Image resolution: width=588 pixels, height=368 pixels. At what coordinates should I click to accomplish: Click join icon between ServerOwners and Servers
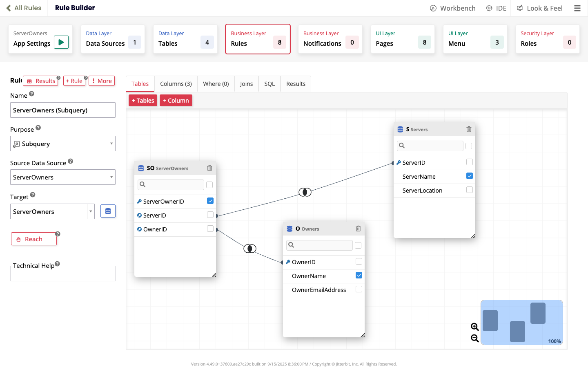(x=305, y=192)
